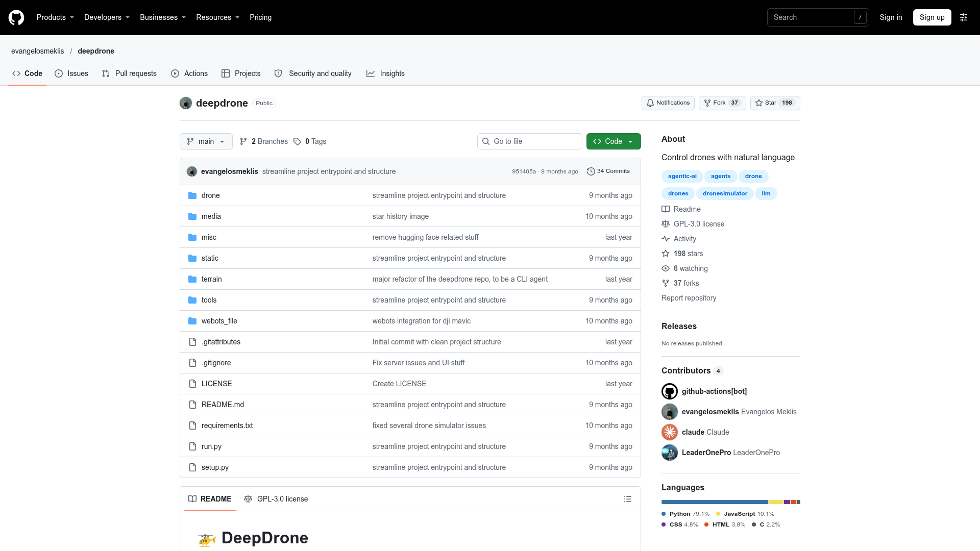This screenshot has width=980, height=551.
Task: Open the GitHub homepage logo
Action: pyautogui.click(x=16, y=17)
